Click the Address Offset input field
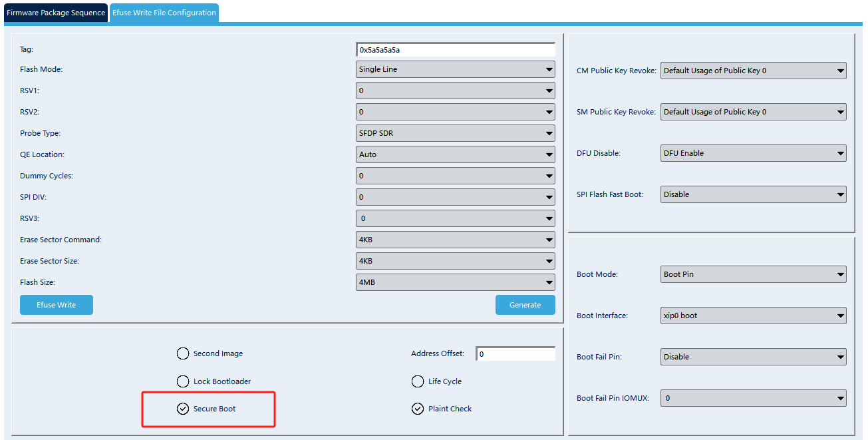868x440 pixels. 515,354
